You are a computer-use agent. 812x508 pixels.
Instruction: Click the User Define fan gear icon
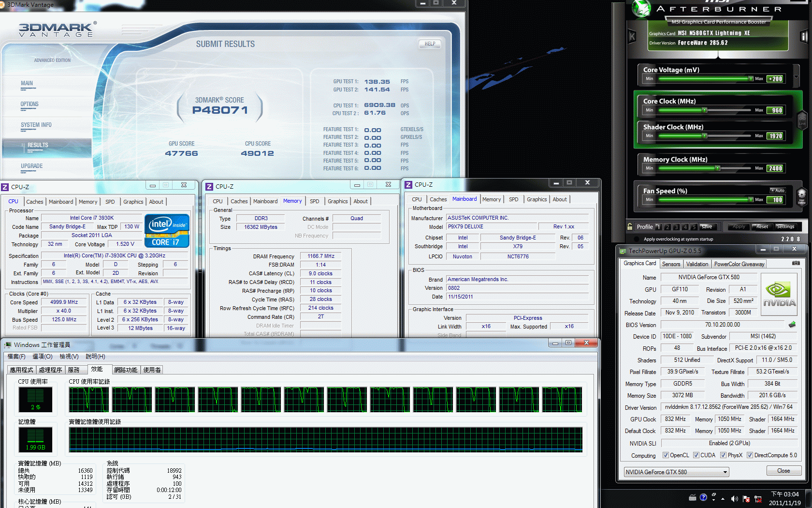pyautogui.click(x=802, y=196)
